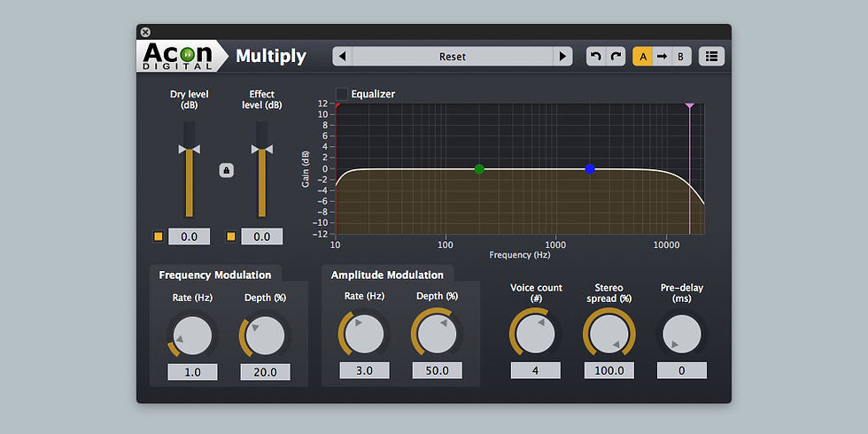The image size is (868, 434).
Task: Click the Gain (dB) axis label
Action: (x=306, y=169)
